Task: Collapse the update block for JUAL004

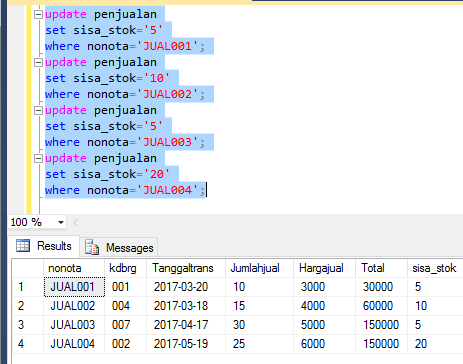Action: pyautogui.click(x=39, y=158)
